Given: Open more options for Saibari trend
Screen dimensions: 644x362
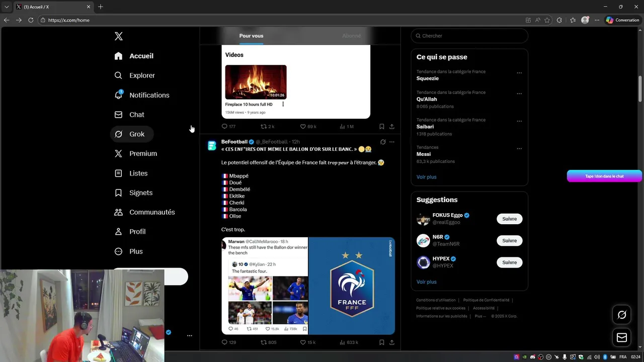Looking at the screenshot, I should click(x=519, y=121).
